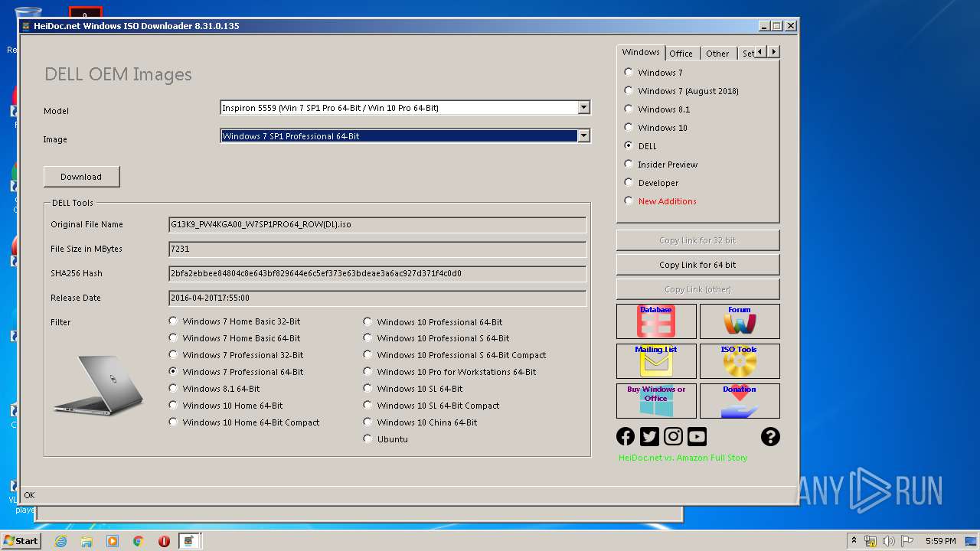Screen dimensions: 980x551
Task: Show hidden system tray icons
Action: [854, 541]
